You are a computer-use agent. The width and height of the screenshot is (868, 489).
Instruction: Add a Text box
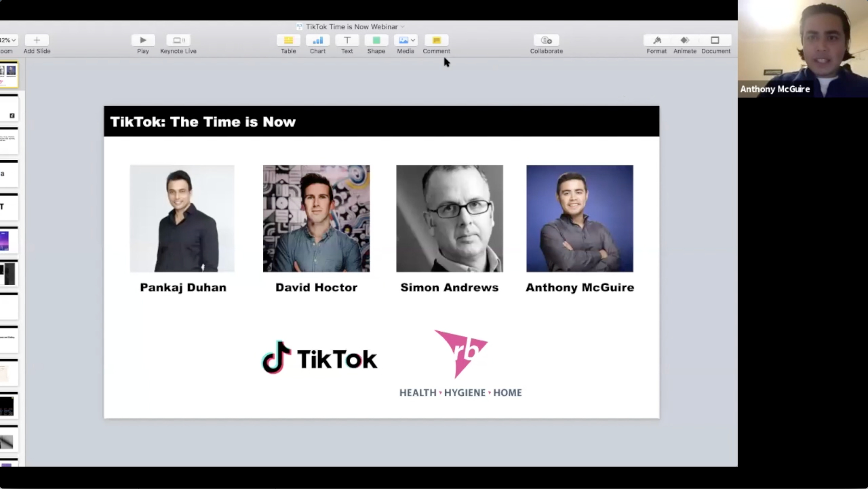[x=347, y=40]
